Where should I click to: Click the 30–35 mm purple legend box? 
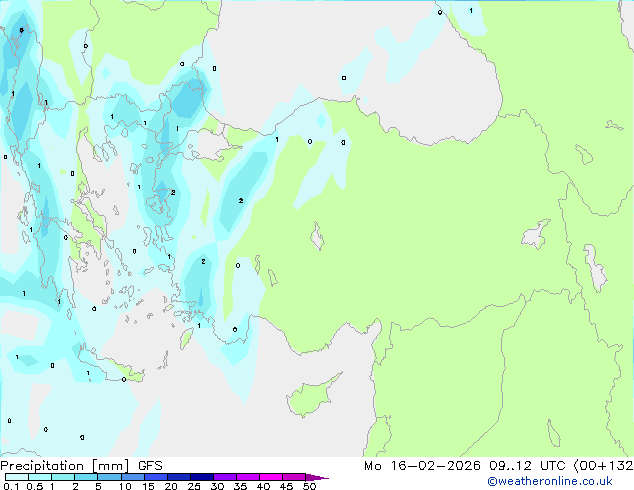tap(225, 477)
